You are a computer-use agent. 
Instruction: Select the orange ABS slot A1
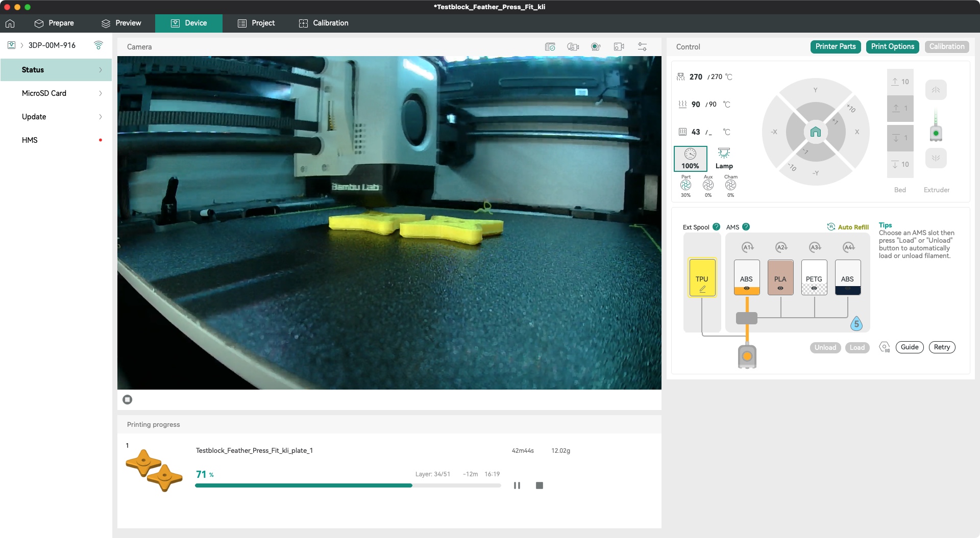click(x=747, y=277)
